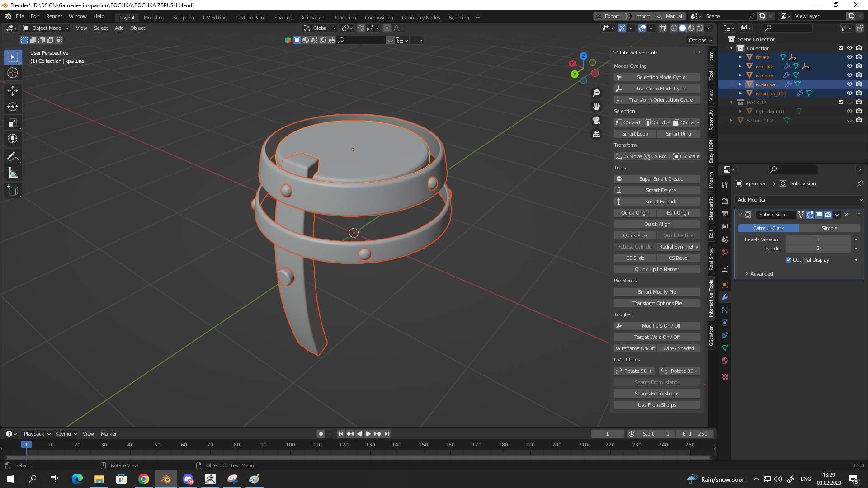
Task: Open Modifier properties wrench tab
Action: tap(725, 298)
